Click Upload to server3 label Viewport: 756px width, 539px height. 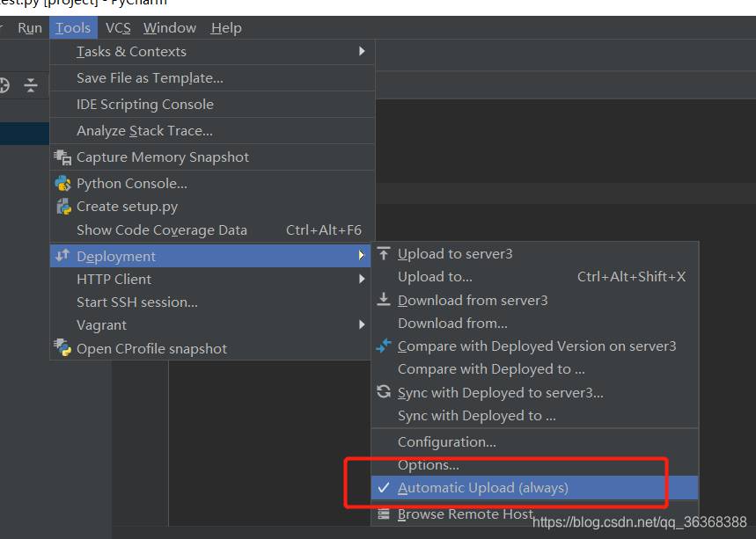click(x=455, y=254)
